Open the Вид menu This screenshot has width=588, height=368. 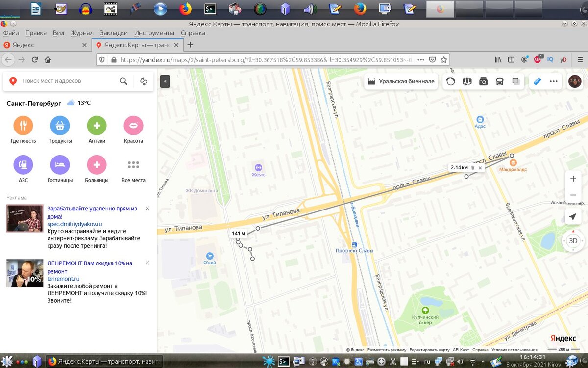(58, 33)
